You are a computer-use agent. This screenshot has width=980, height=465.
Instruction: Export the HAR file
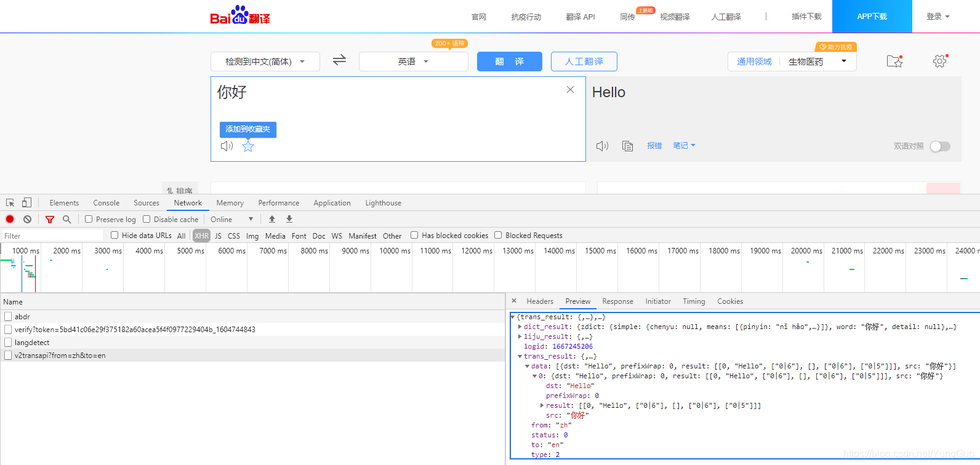(289, 219)
